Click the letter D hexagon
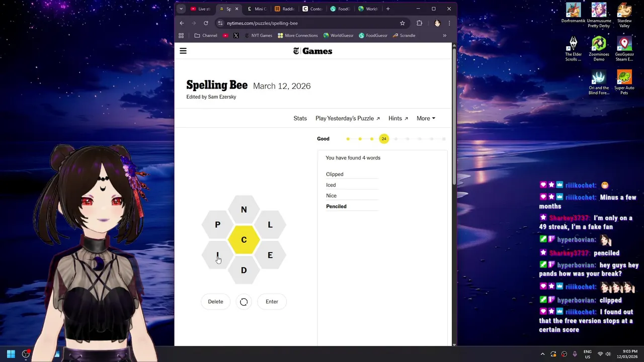644x362 pixels. tap(244, 270)
